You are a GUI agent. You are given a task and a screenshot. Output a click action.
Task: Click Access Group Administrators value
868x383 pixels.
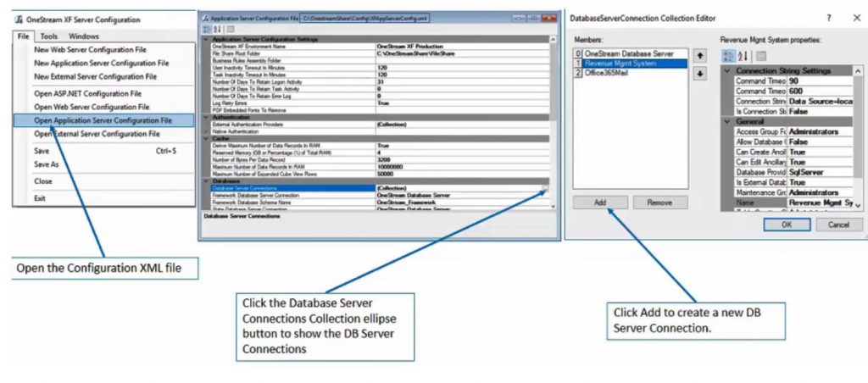click(x=821, y=131)
